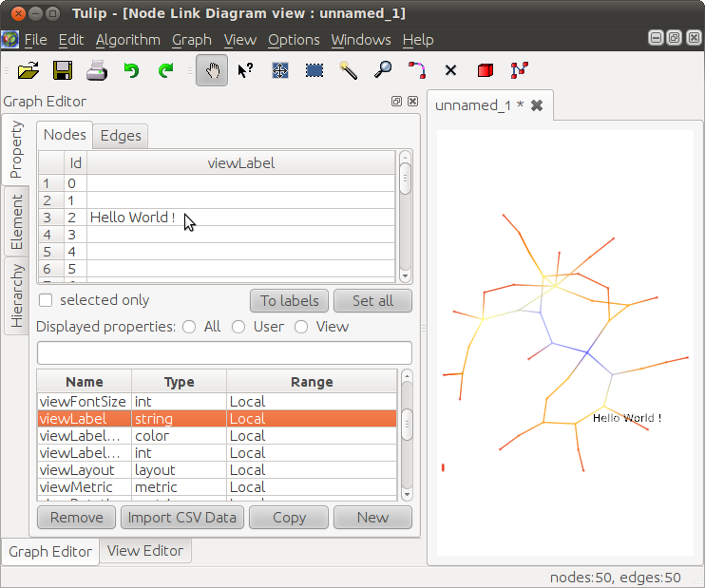Click the property filter text field
Image resolution: width=705 pixels, height=588 pixels.
[x=224, y=352]
